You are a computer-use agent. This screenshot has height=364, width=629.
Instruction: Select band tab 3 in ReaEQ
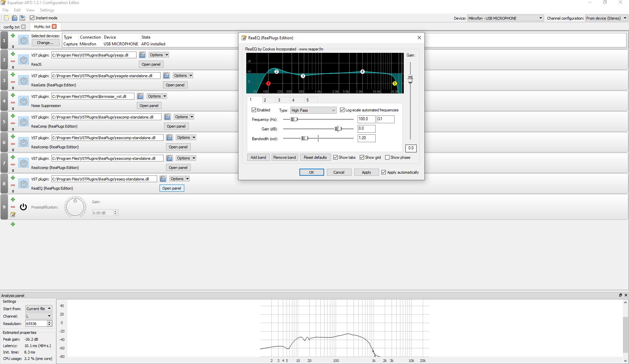point(279,100)
